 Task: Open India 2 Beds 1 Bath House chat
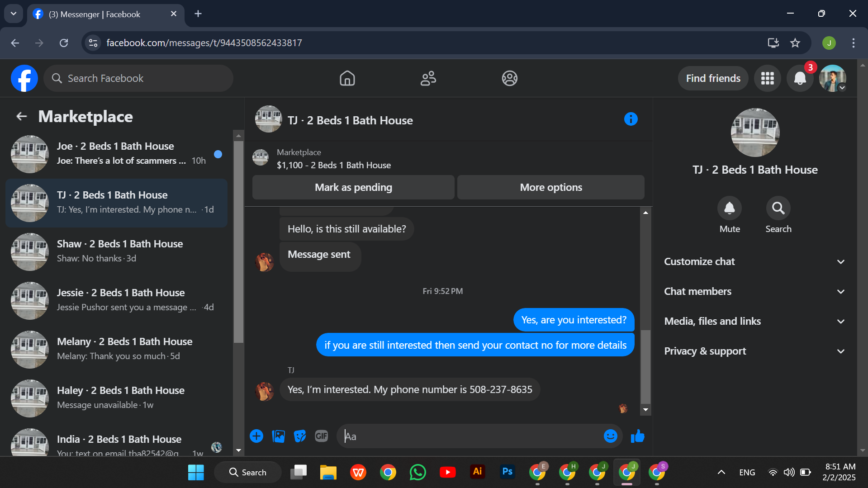[x=116, y=441]
